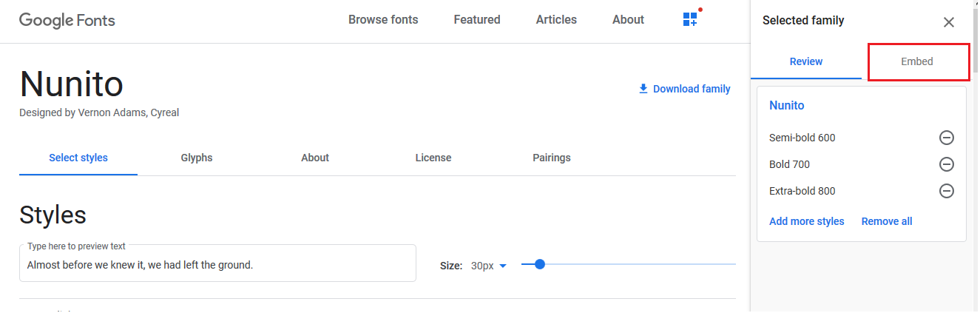Switch to the Embed tab
The height and width of the screenshot is (313, 980).
click(917, 61)
